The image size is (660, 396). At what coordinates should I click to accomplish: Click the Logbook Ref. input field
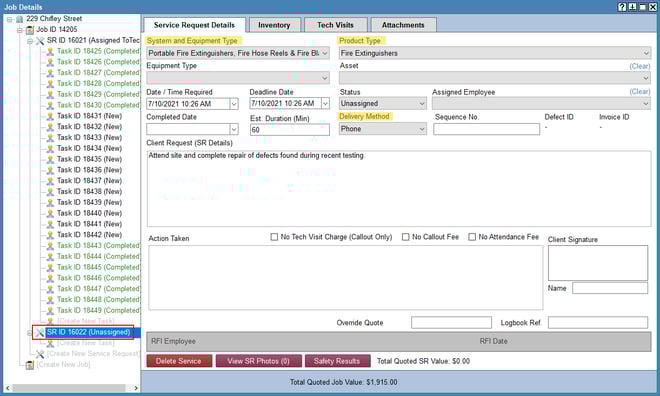tap(598, 323)
